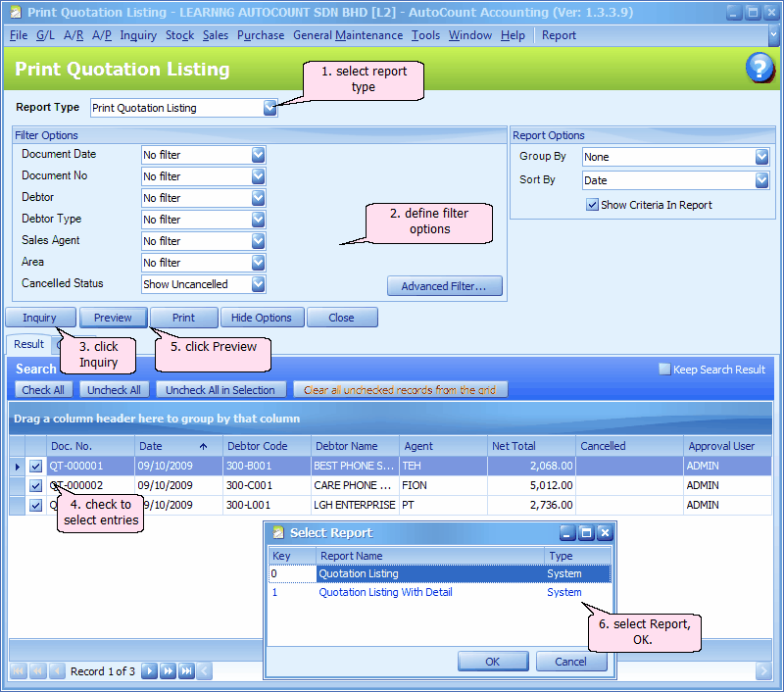This screenshot has height=692, width=784.
Task: Enable Keep Search Result checkbox
Action: (664, 370)
